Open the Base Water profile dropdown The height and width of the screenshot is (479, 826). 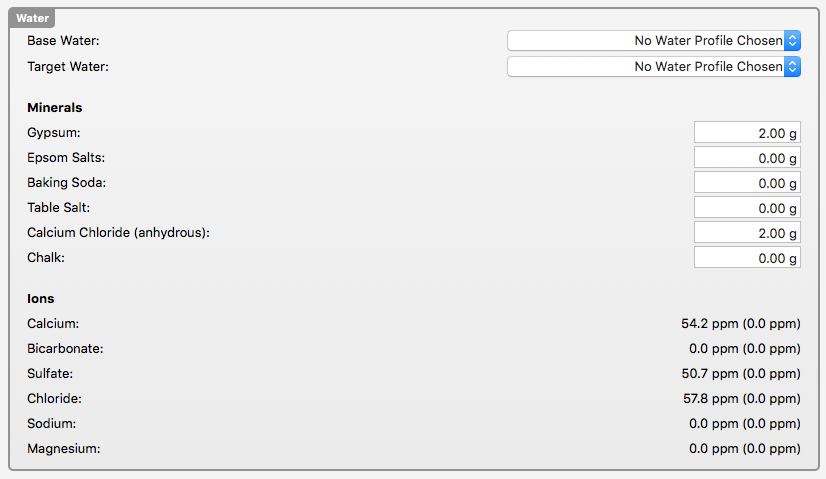point(654,41)
